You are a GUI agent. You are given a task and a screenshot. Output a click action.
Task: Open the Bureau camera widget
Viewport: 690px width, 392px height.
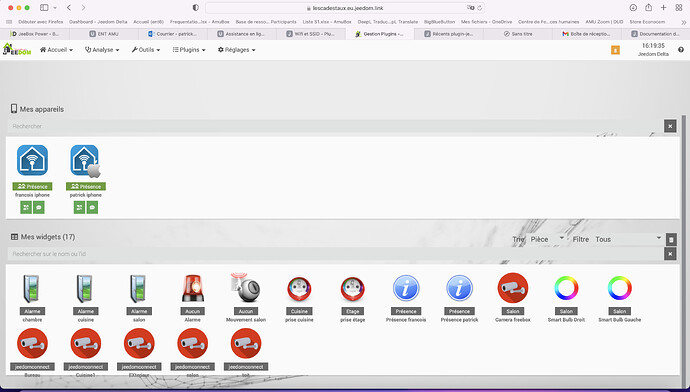pos(32,343)
